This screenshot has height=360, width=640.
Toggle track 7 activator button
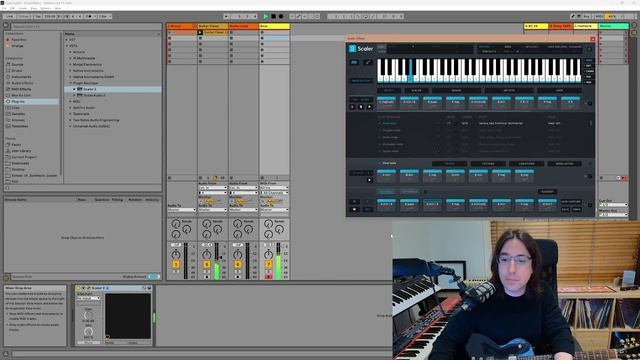click(268, 264)
